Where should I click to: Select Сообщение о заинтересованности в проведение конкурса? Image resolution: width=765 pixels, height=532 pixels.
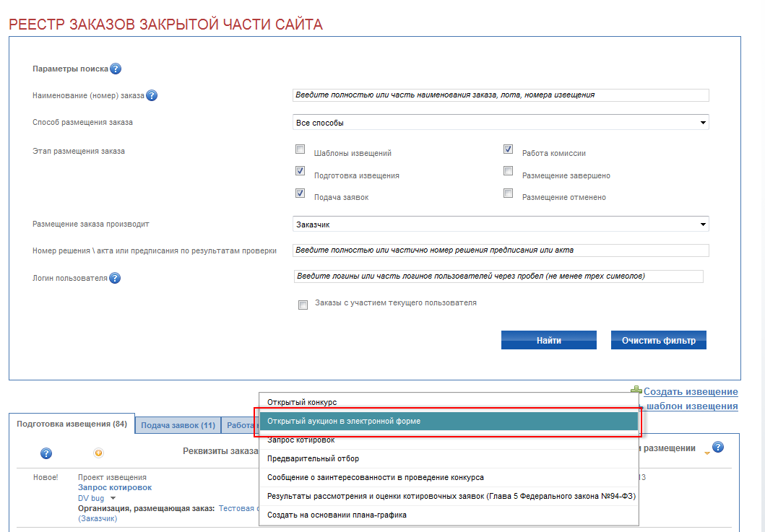(x=449, y=477)
